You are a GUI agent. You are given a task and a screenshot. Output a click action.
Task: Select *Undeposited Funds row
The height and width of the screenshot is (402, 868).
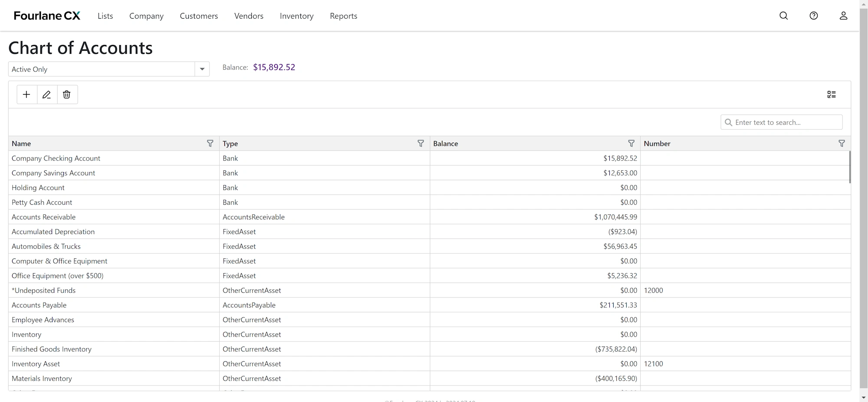click(430, 291)
